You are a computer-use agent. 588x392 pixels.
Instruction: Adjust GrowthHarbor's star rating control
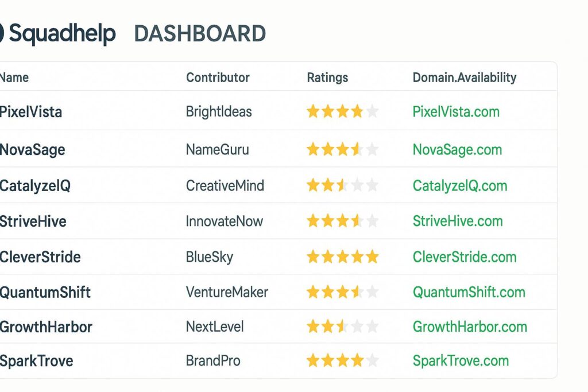[x=342, y=327]
